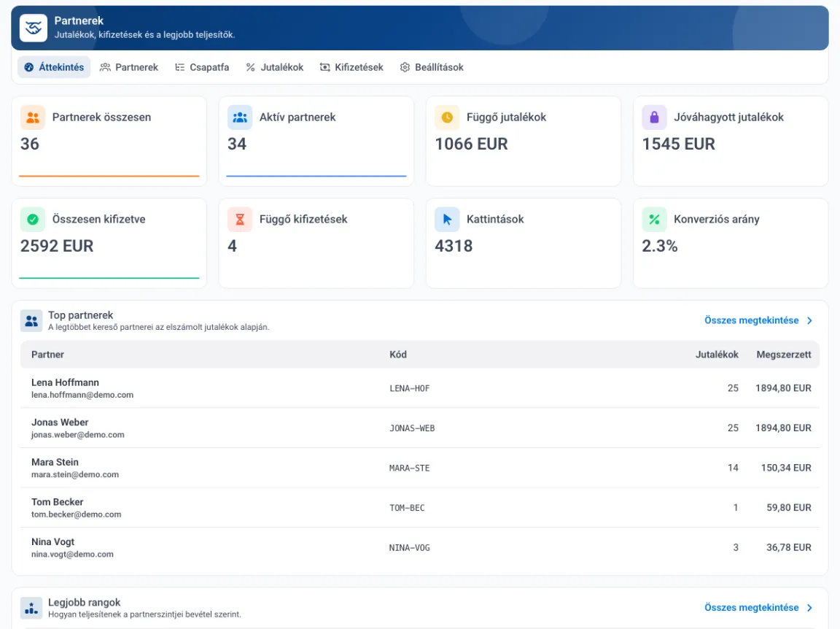840x629 pixels.
Task: Open the chevron arrow in Top partnerek section
Action: click(x=810, y=320)
